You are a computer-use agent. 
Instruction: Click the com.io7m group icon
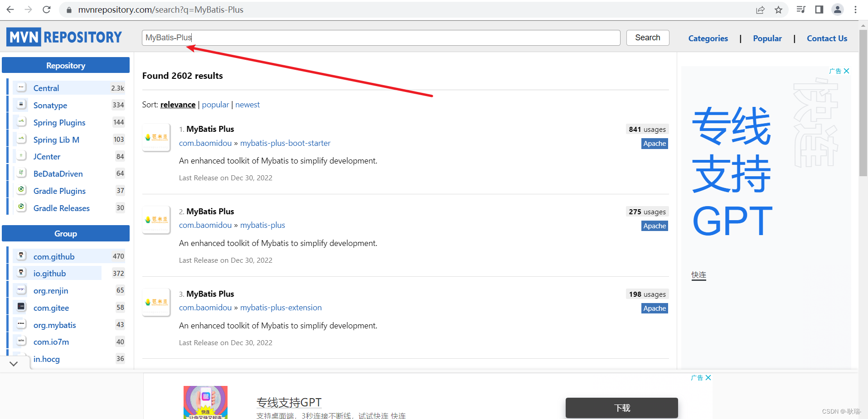tap(21, 341)
